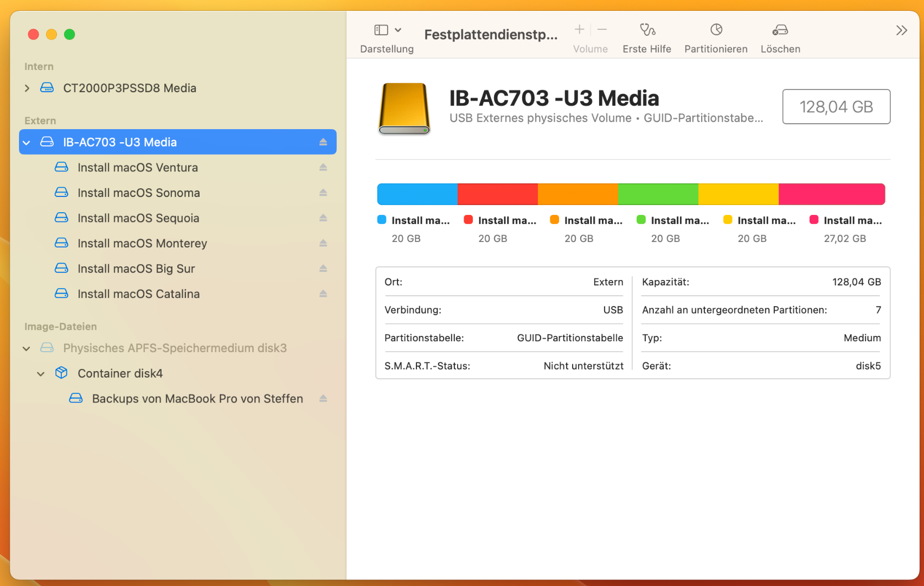The height and width of the screenshot is (586, 924).
Task: Click the blue partition bar segment
Action: [x=417, y=194]
